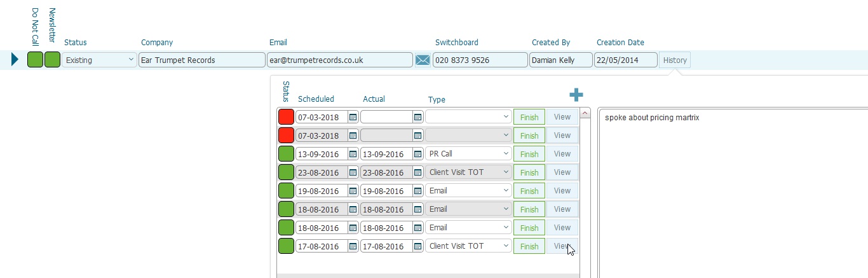The width and height of the screenshot is (868, 278).
Task: Open calendar picker for Scheduled 17-08-2016
Action: 353,246
